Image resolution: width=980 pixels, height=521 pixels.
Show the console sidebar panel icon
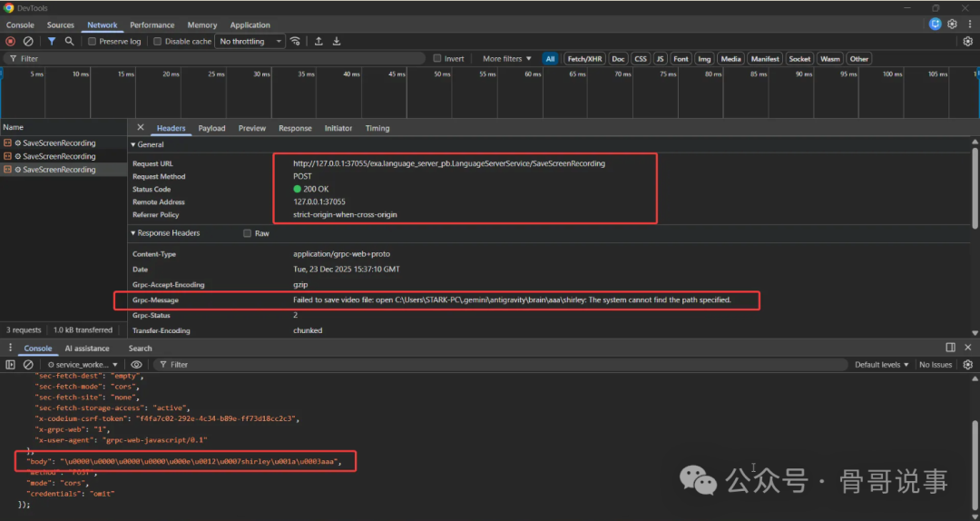[x=11, y=364]
